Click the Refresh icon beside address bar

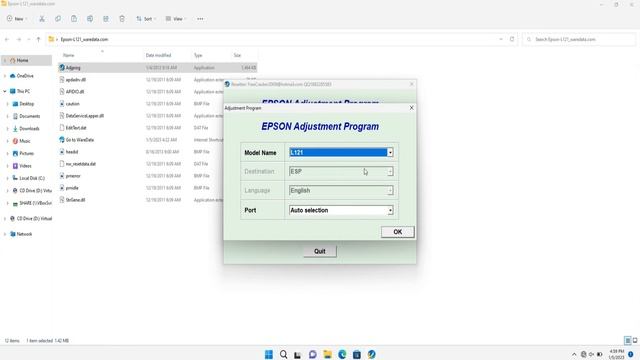tap(512, 39)
